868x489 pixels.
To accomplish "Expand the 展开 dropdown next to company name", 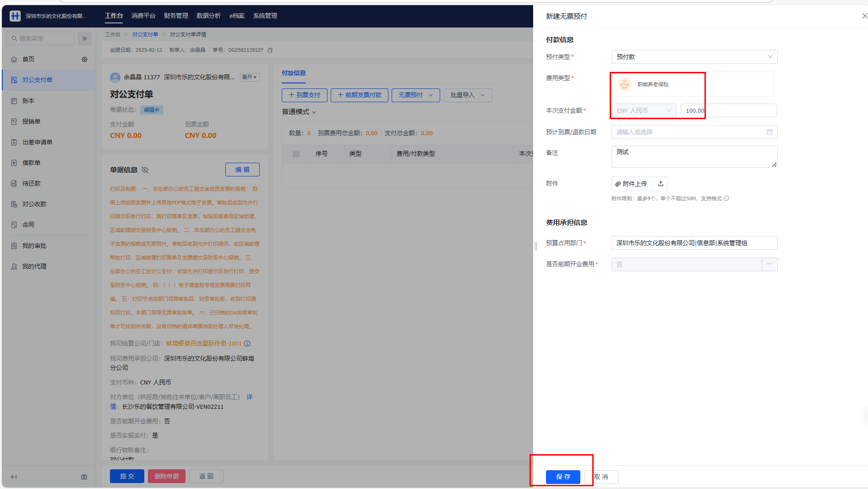I will [250, 77].
